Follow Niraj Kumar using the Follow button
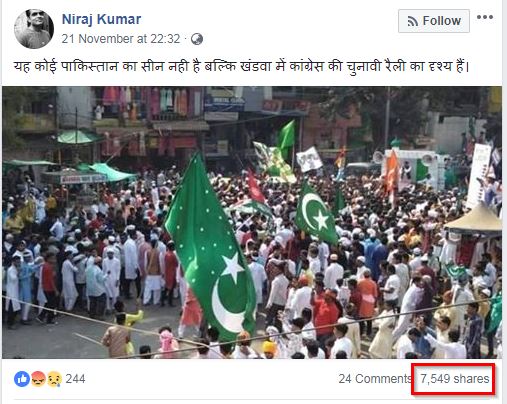This screenshot has height=404, width=507. pos(434,21)
